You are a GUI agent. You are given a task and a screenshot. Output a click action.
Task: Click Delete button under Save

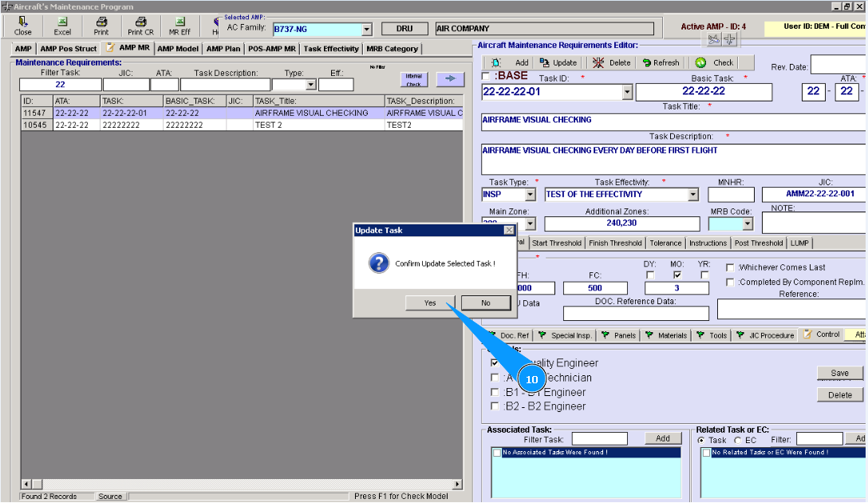point(840,395)
